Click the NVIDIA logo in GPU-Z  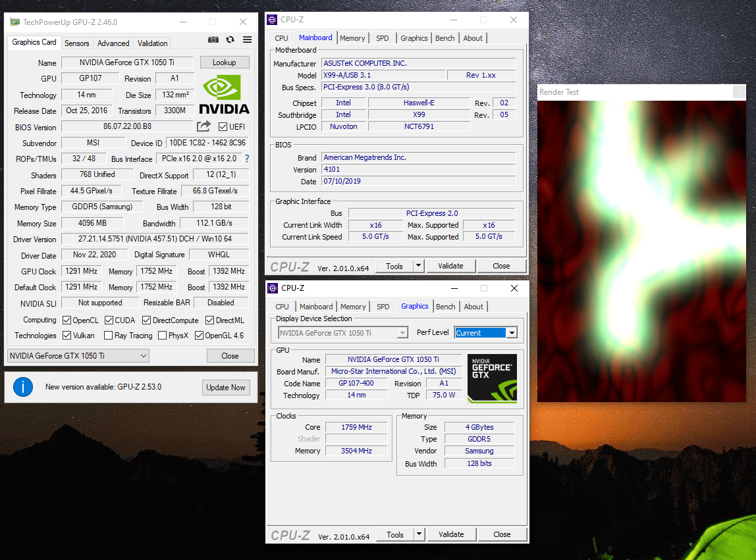pos(224,95)
